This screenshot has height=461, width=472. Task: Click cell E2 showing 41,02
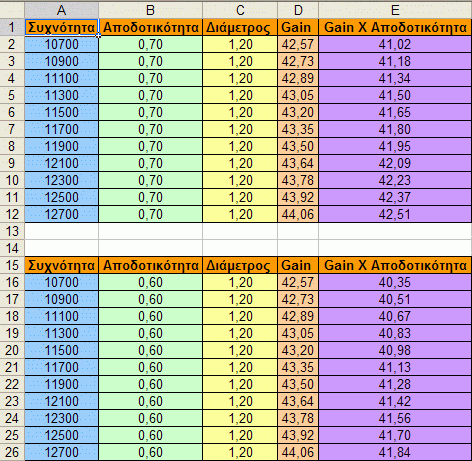pos(395,44)
